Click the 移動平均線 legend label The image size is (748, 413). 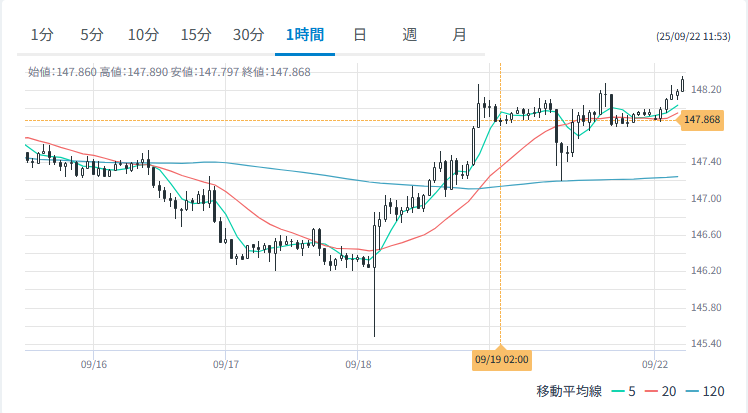tap(569, 391)
